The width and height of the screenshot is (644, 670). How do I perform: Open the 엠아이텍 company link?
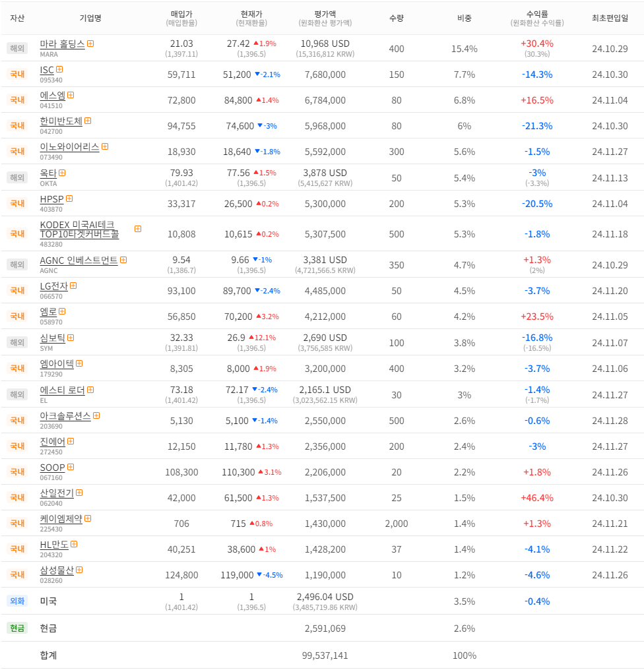coord(57,363)
